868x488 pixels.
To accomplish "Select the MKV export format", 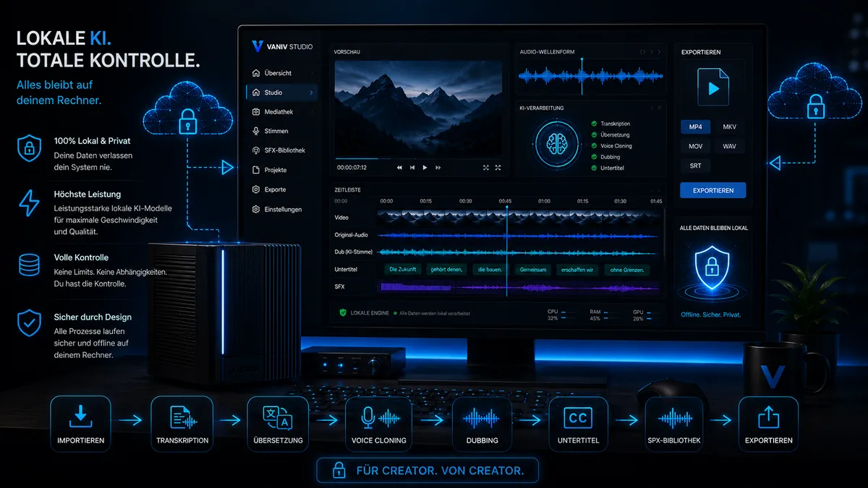I will [x=729, y=127].
